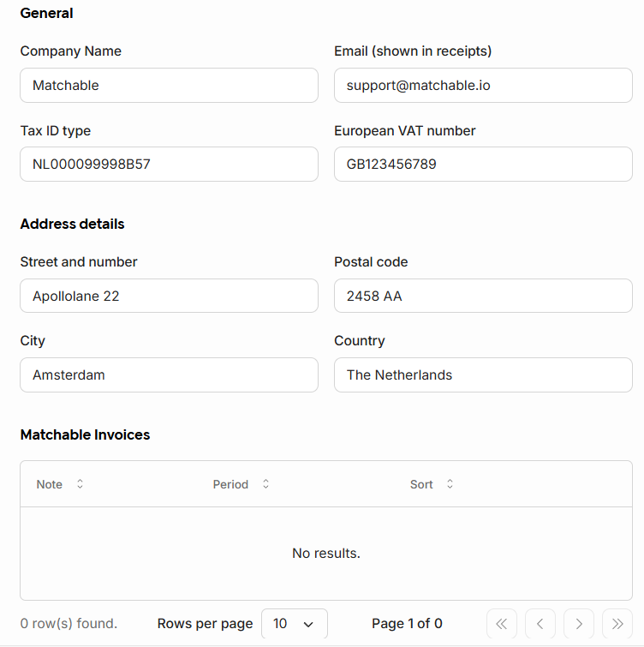644x647 pixels.
Task: Edit the Postal code field
Action: click(483, 296)
